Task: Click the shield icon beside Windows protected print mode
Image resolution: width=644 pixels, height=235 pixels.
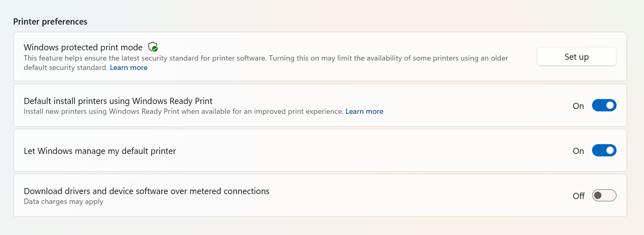Action: [153, 47]
